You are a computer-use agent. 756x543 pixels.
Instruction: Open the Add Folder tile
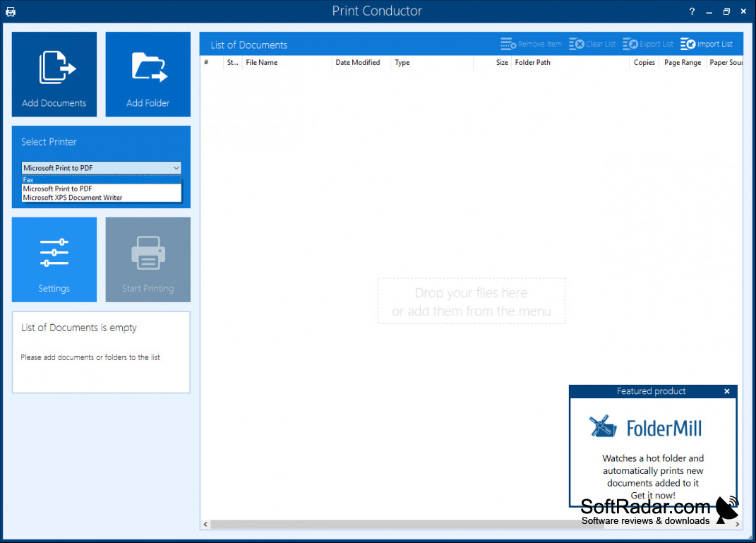pyautogui.click(x=148, y=74)
